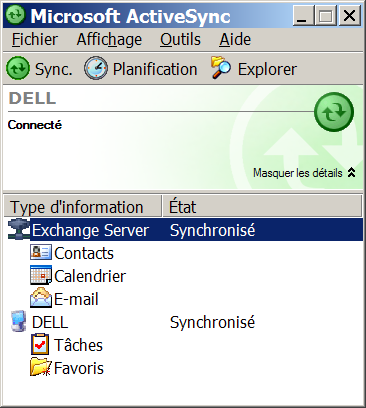Select the E-mail item
The height and width of the screenshot is (408, 366).
(x=76, y=299)
